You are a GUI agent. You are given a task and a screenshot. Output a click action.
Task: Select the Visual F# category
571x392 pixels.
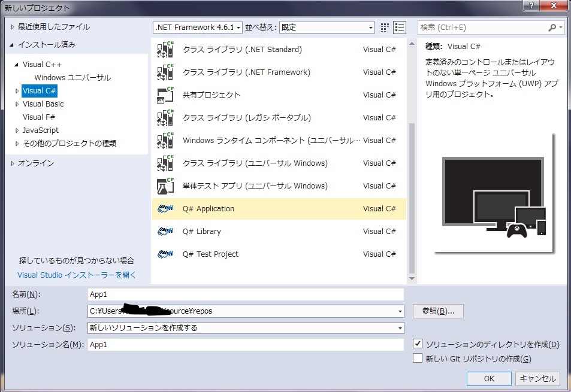[38, 117]
